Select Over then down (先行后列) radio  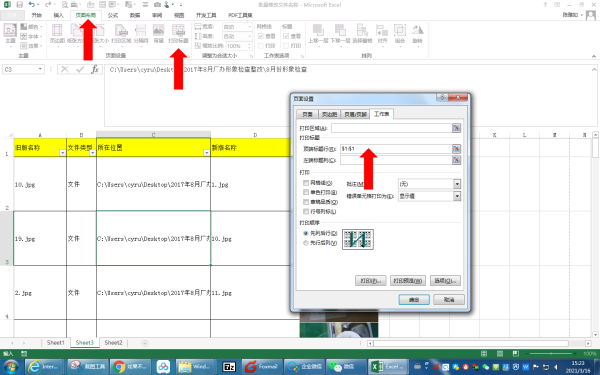306,243
